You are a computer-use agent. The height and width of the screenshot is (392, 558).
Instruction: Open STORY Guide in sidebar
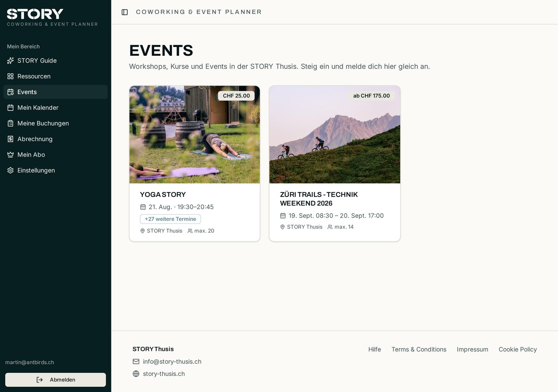coord(55,61)
